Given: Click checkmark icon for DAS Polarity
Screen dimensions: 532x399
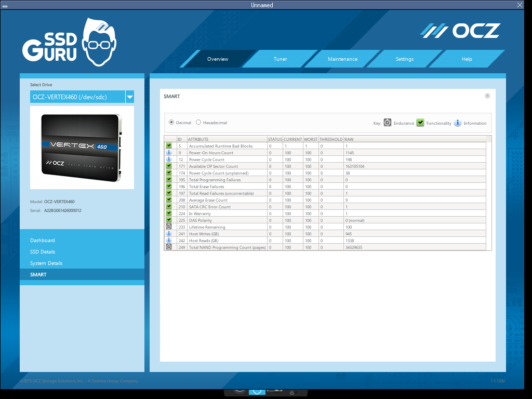Looking at the screenshot, I should [169, 220].
